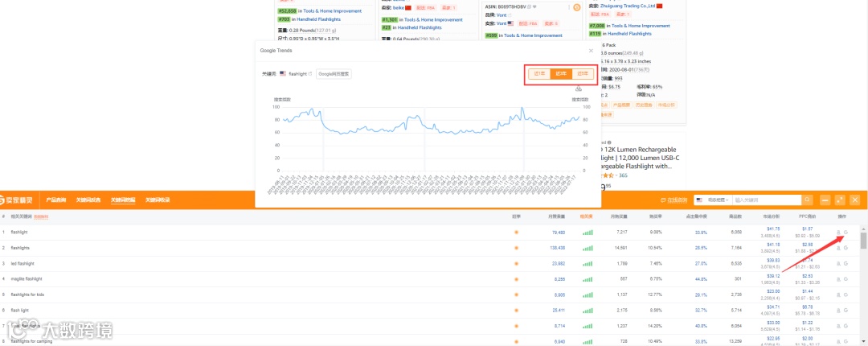Click the relevance bars in flashlight row

588,233
